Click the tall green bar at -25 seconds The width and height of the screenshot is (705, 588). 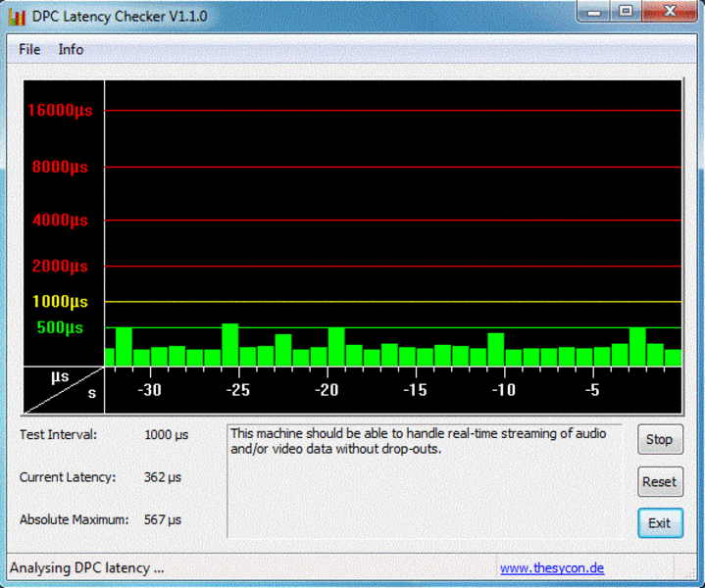pos(230,345)
